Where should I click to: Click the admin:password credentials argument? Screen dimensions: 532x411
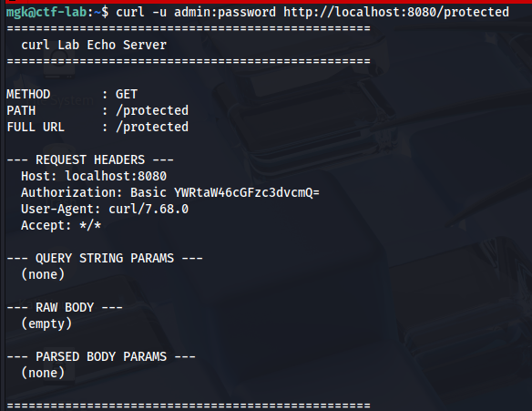click(x=225, y=12)
